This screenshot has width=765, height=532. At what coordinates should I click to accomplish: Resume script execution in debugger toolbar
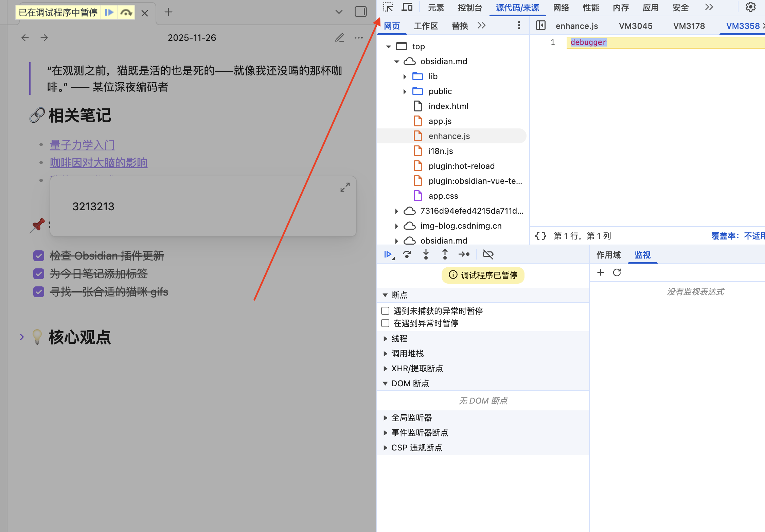coord(388,254)
